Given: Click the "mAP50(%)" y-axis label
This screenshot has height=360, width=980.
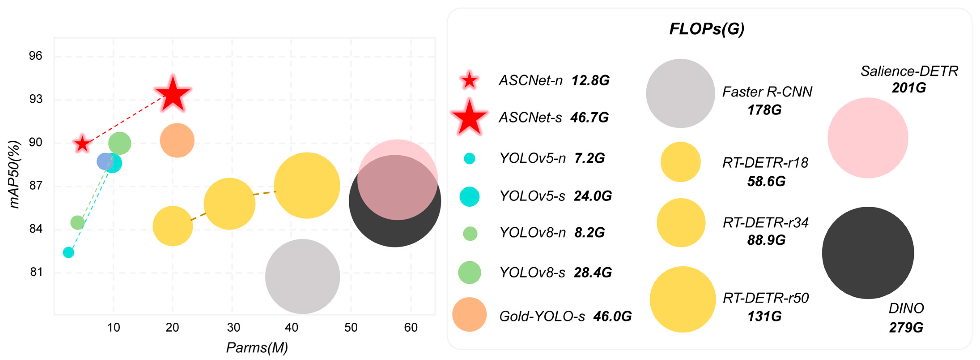Looking at the screenshot, I should click(x=14, y=174).
